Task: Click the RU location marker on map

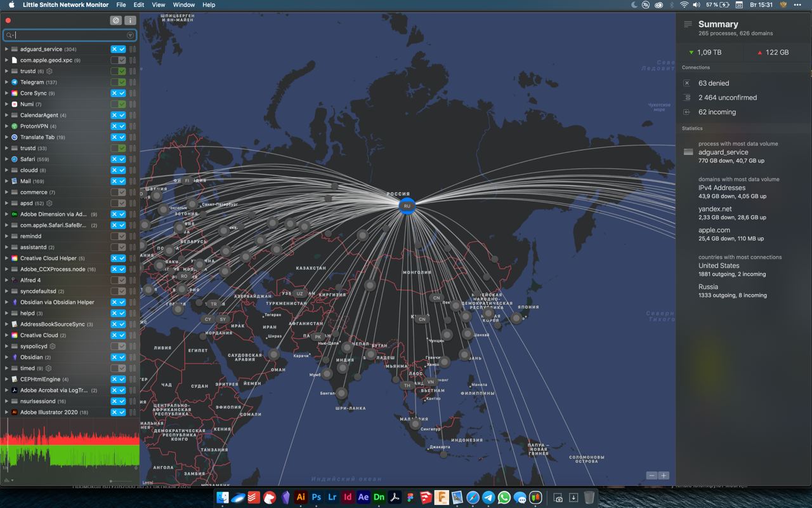Action: pyautogui.click(x=407, y=206)
